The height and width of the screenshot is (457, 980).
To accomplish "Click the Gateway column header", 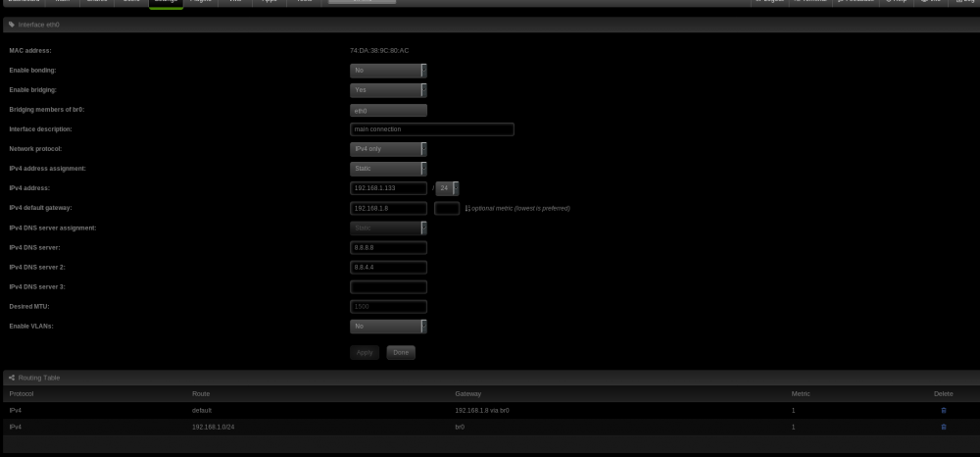I will click(x=468, y=394).
